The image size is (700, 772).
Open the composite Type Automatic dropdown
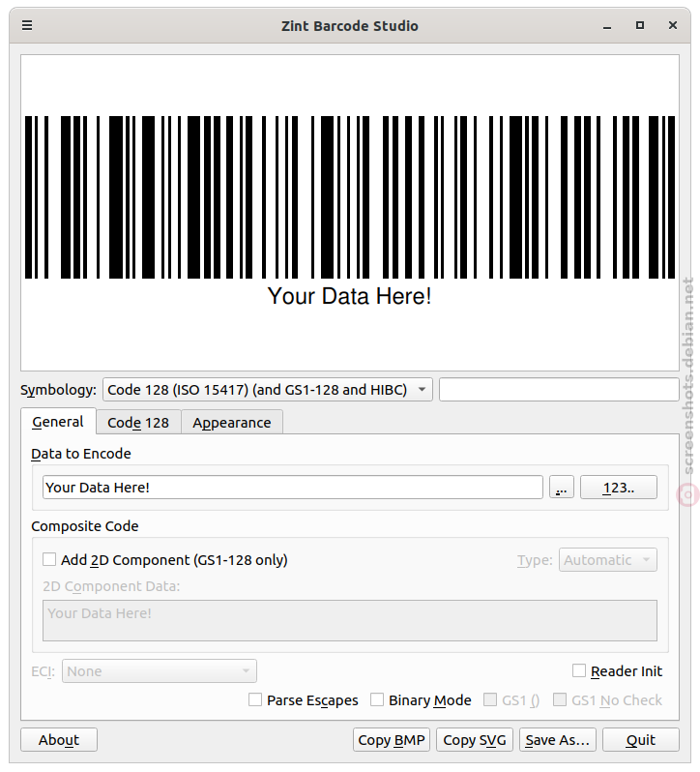pos(607,560)
